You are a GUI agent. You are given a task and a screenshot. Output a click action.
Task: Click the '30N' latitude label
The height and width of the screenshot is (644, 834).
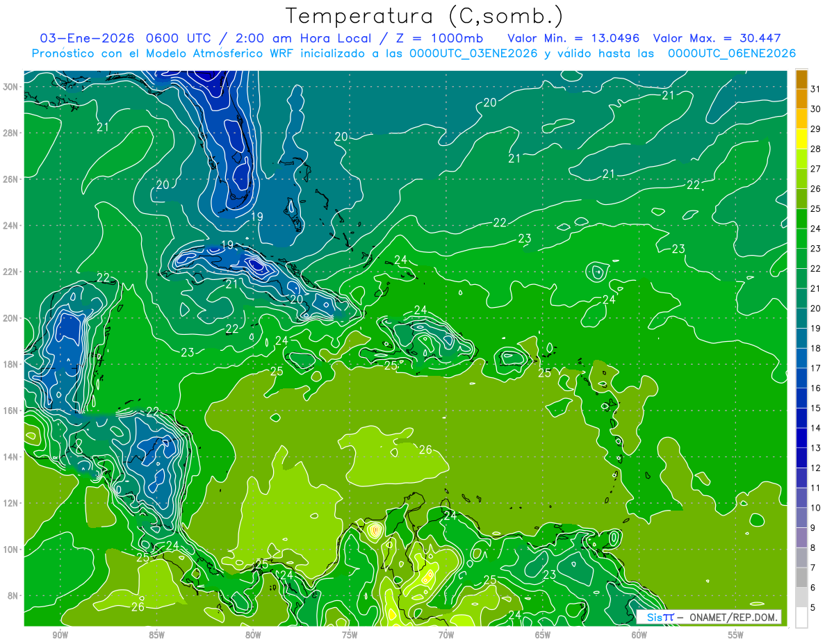tap(12, 87)
